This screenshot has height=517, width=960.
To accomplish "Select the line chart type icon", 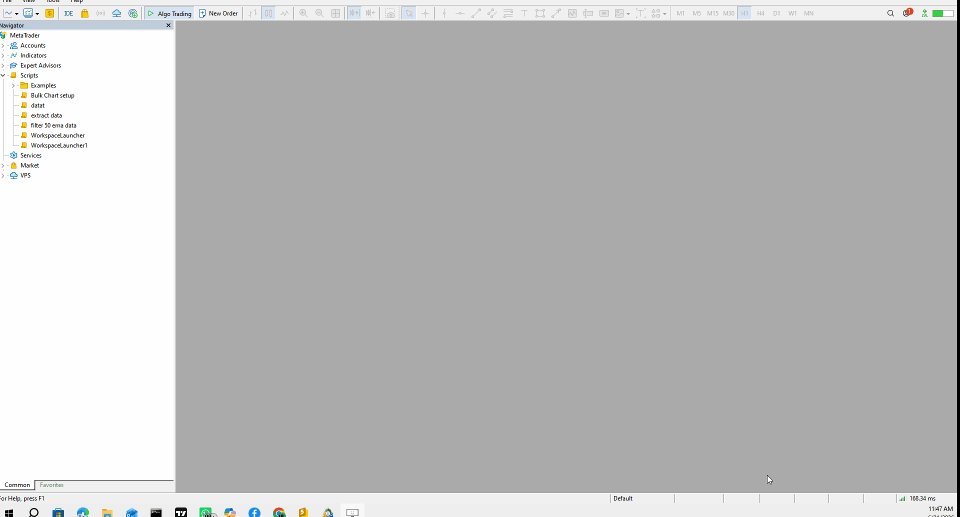I will click(x=284, y=13).
